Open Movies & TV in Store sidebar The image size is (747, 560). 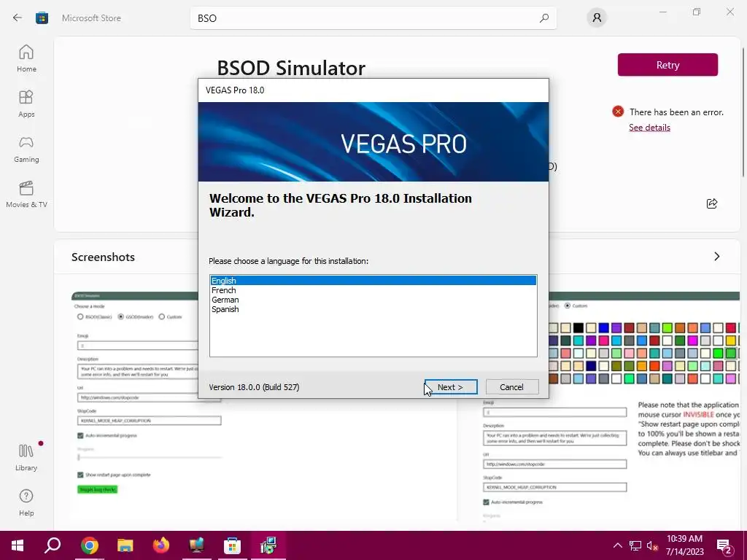click(x=26, y=194)
